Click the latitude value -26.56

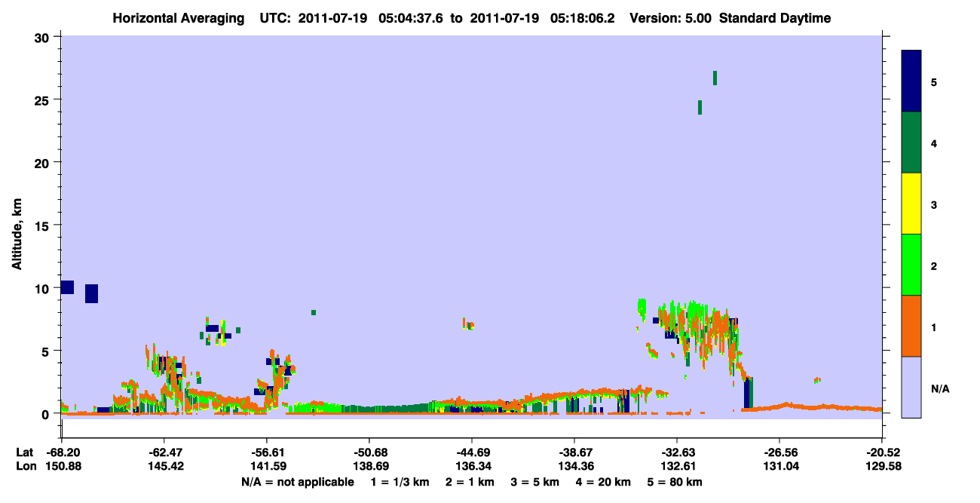click(x=779, y=452)
